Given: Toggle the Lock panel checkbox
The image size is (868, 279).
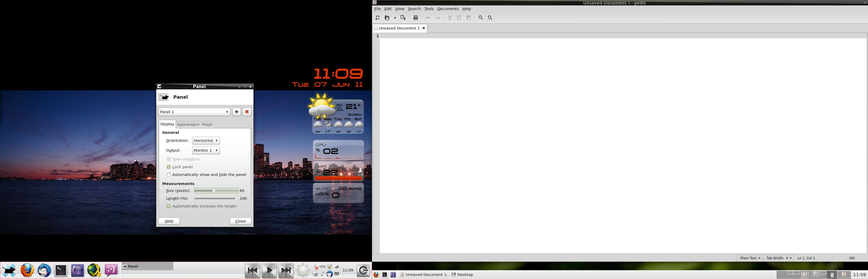Looking at the screenshot, I should click(169, 167).
